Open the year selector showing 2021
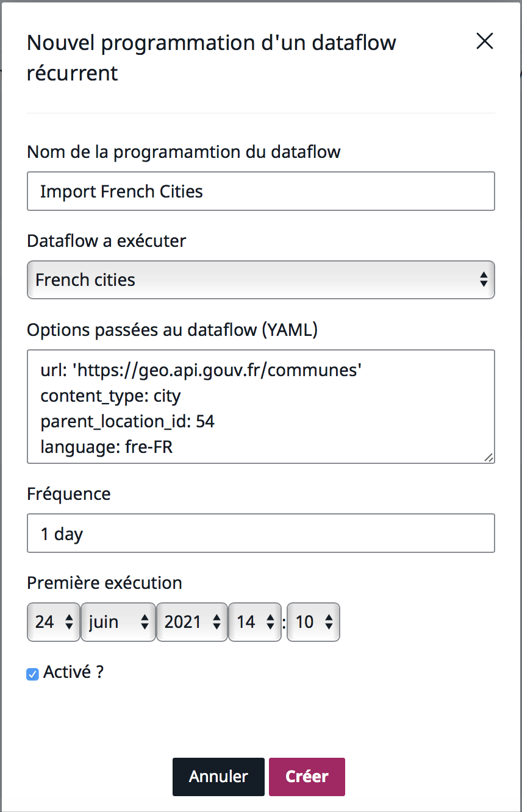This screenshot has width=522, height=812. 191,622
